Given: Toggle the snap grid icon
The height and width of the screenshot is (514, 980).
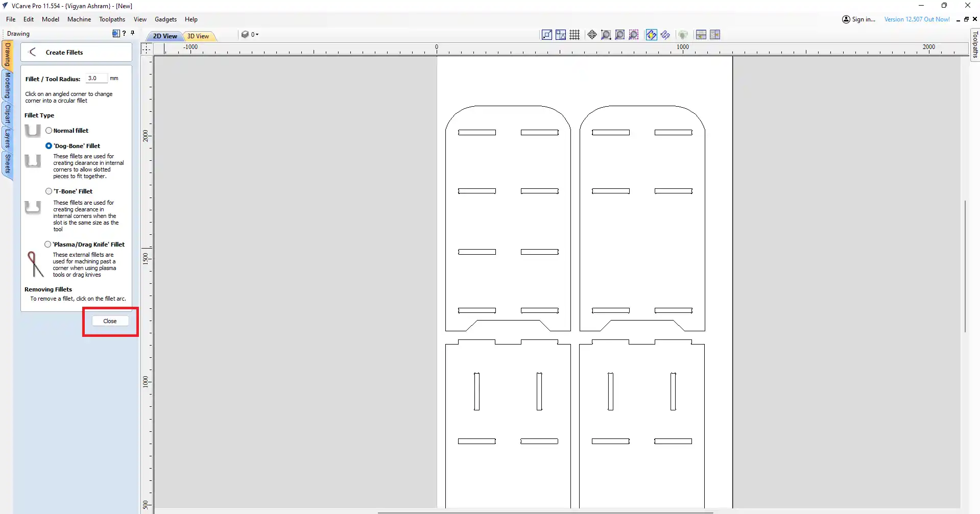Looking at the screenshot, I should point(575,35).
